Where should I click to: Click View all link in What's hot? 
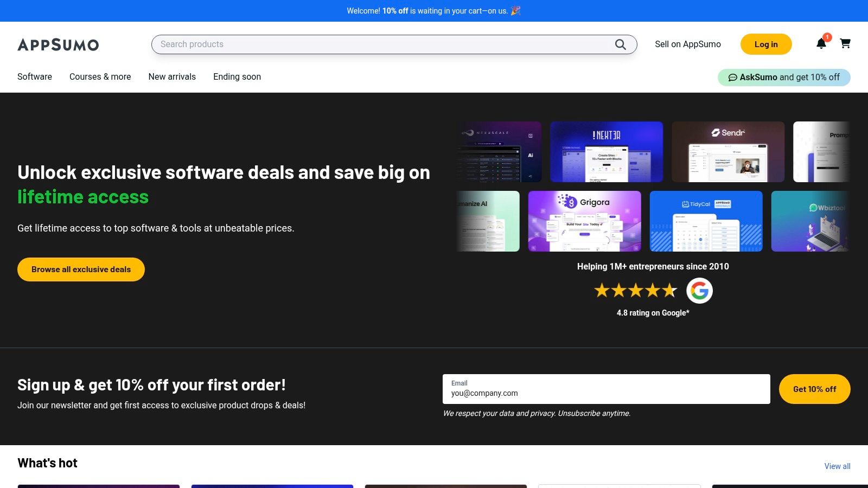(x=837, y=466)
